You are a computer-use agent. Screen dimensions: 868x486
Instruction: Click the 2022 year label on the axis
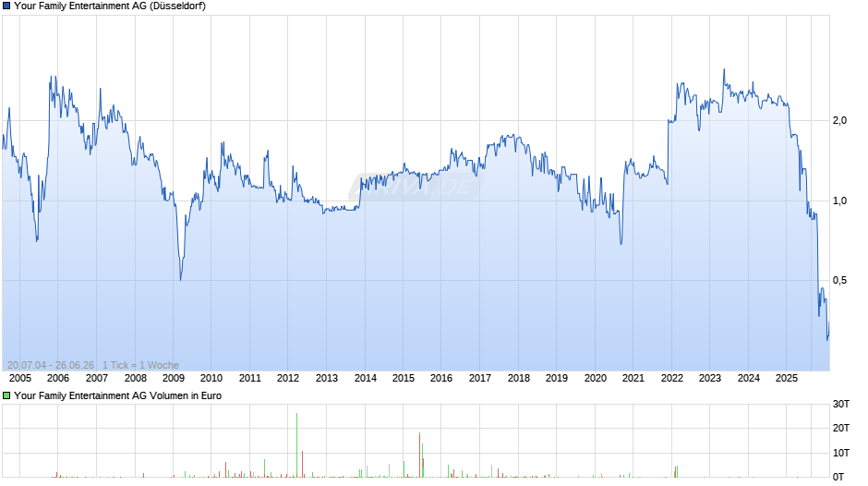click(672, 378)
